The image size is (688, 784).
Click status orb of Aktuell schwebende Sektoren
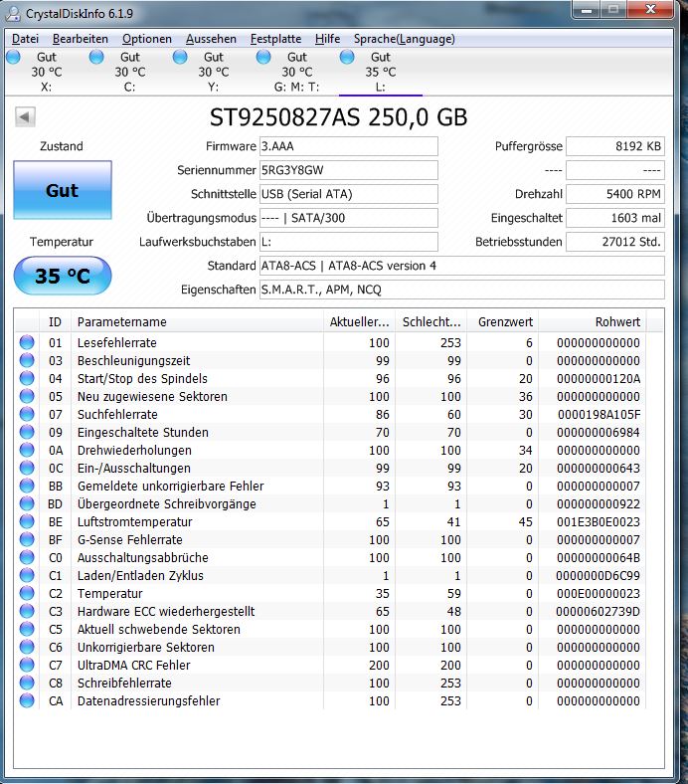[x=27, y=629]
